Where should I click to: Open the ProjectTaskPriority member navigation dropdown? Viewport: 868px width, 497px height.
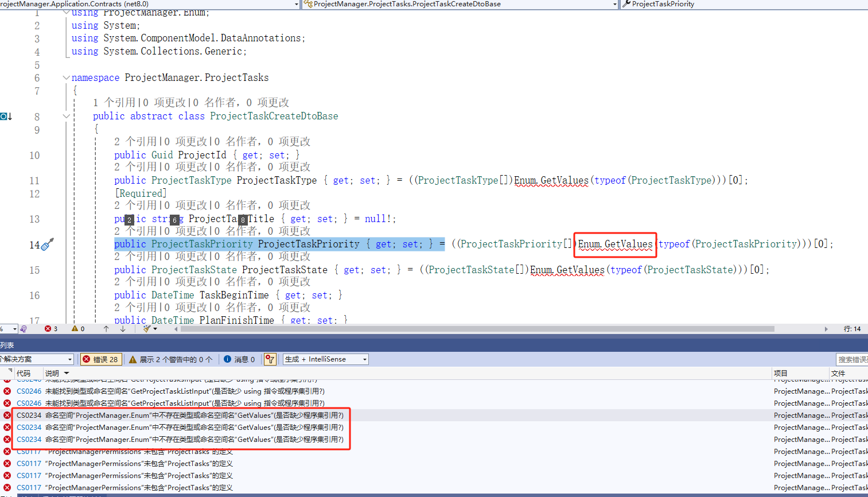coord(745,4)
